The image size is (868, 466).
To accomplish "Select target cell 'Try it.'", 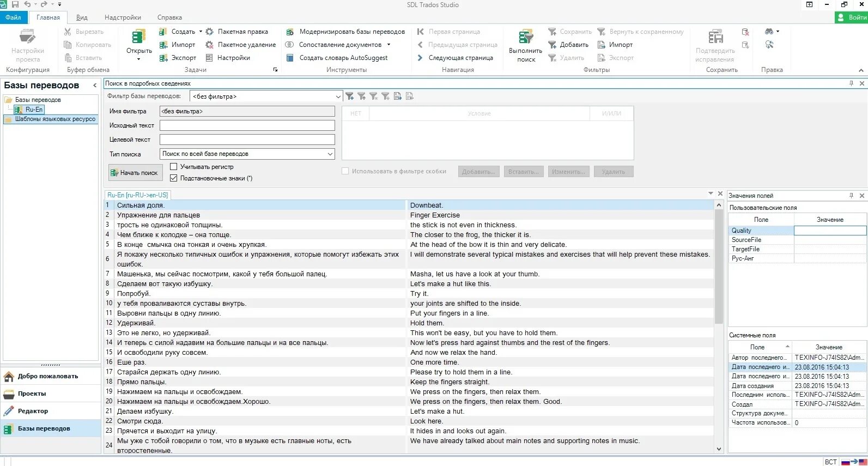I will point(560,294).
